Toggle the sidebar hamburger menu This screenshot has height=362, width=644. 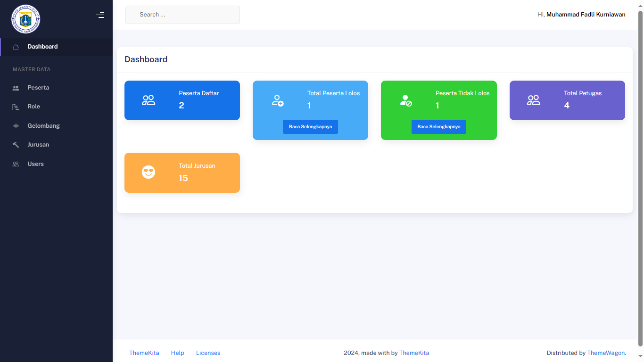(x=100, y=15)
